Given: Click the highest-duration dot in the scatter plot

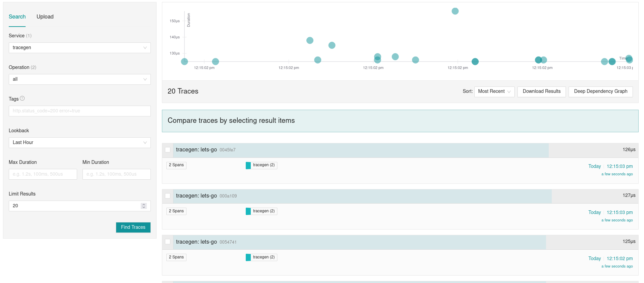Looking at the screenshot, I should pyautogui.click(x=455, y=11).
